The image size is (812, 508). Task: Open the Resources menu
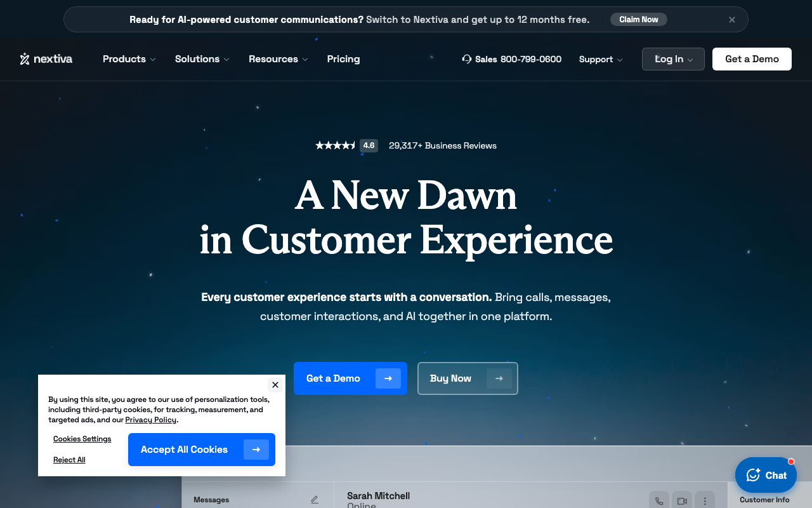coord(278,59)
